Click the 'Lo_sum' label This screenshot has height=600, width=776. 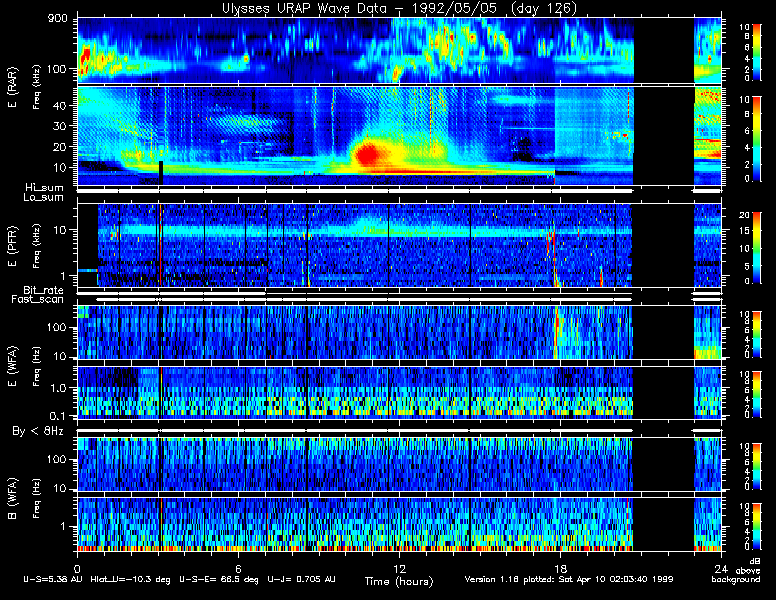click(44, 198)
